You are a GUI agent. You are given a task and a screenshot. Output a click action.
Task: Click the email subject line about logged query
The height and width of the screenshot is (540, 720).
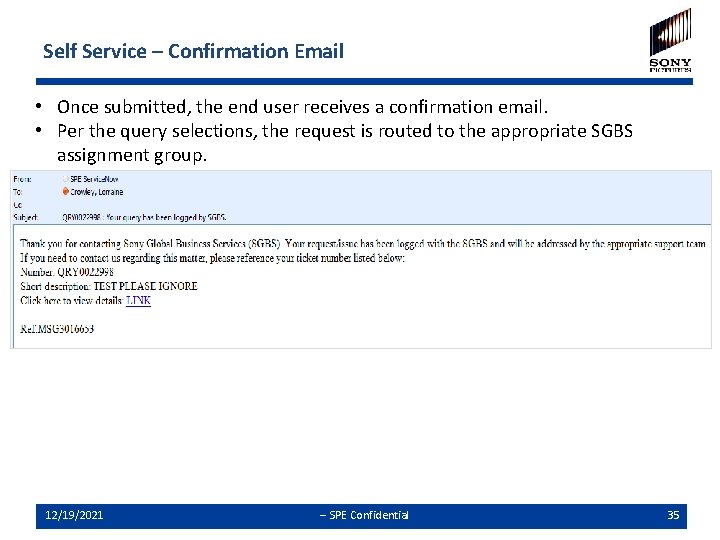point(144,217)
